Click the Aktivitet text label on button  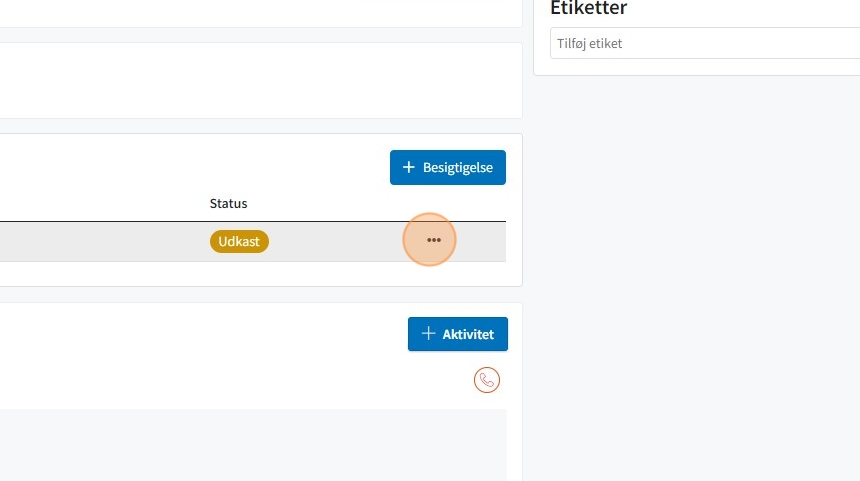pyautogui.click(x=468, y=334)
